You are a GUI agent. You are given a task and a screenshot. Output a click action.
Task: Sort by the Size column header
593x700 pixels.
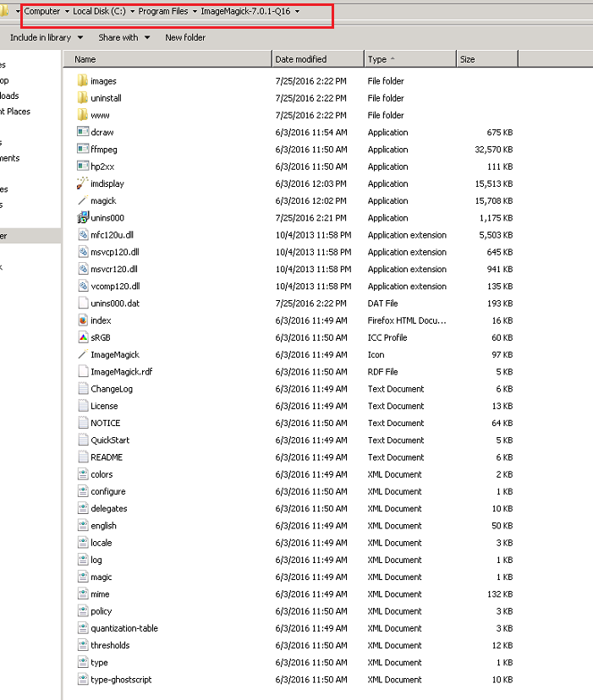coord(487,59)
